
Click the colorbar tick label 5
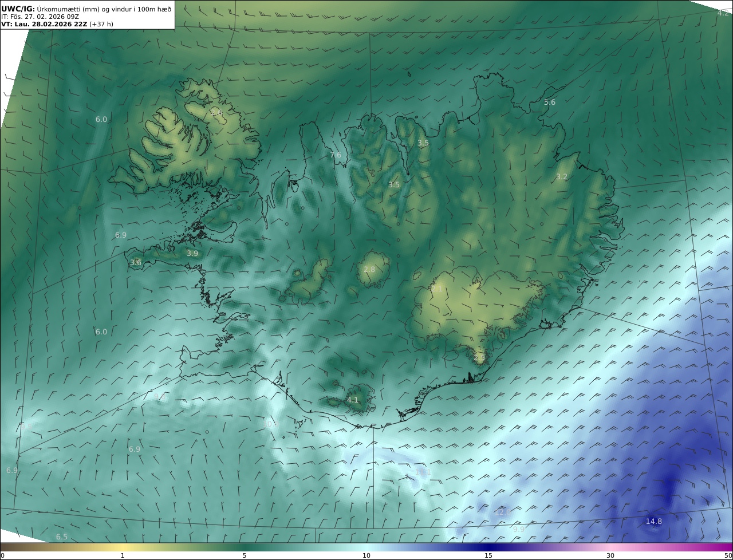point(245,555)
